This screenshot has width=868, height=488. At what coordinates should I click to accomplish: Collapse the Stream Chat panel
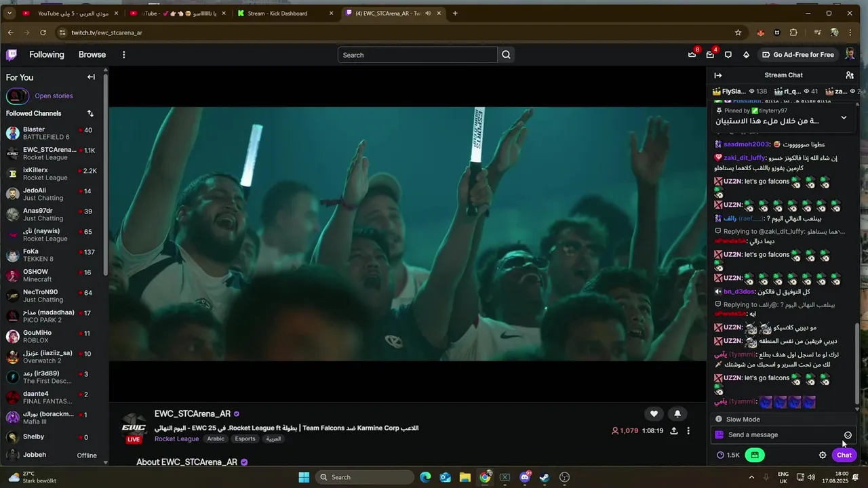(718, 75)
